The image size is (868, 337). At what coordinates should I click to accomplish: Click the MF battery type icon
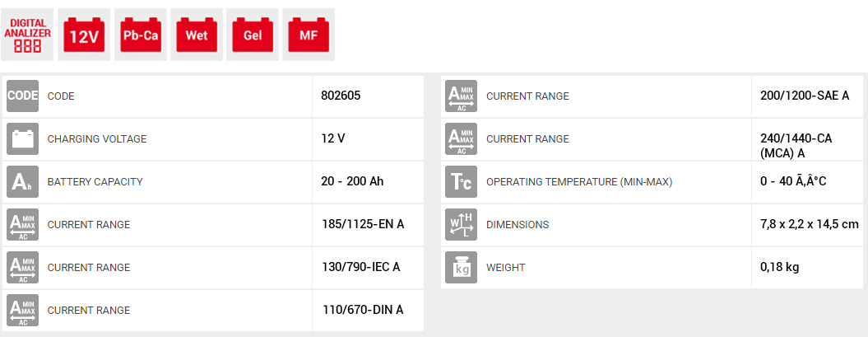309,35
